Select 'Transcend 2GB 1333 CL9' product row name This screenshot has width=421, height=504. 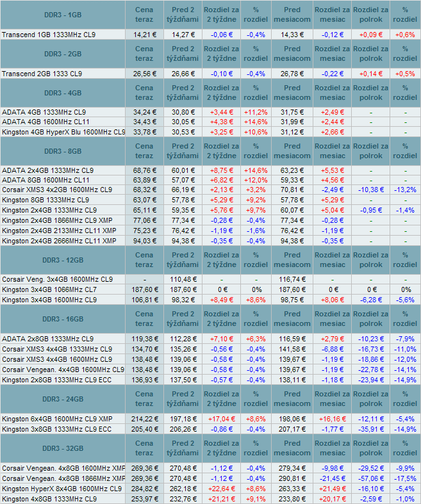point(42,74)
